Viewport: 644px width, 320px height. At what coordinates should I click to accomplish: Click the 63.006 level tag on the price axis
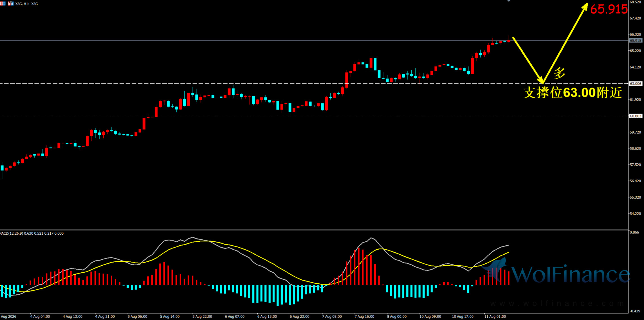click(636, 84)
